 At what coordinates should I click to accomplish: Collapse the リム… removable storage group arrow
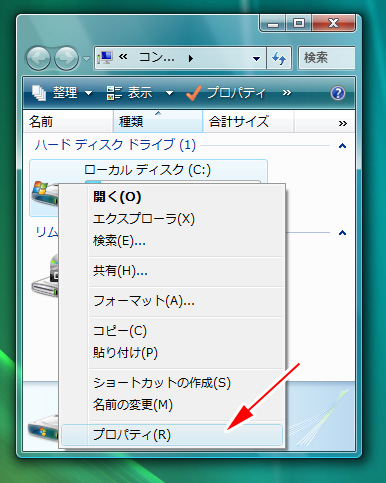coord(342,233)
